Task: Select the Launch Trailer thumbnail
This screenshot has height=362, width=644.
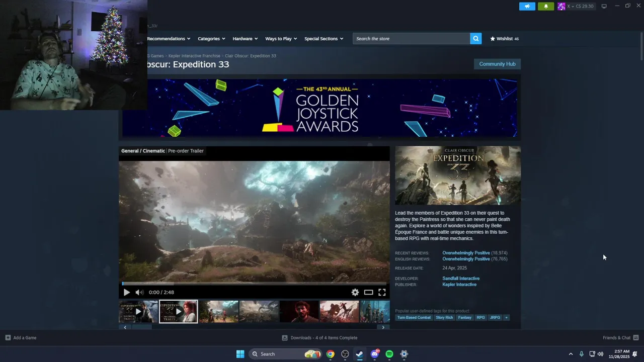Action: tap(138, 312)
